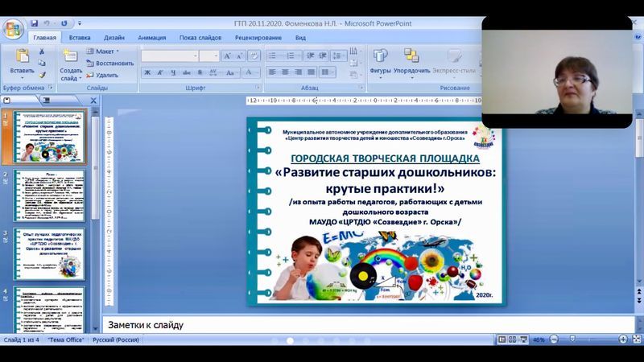Undo the last action in quick access
Screen dimensions: 644x362
[47, 23]
